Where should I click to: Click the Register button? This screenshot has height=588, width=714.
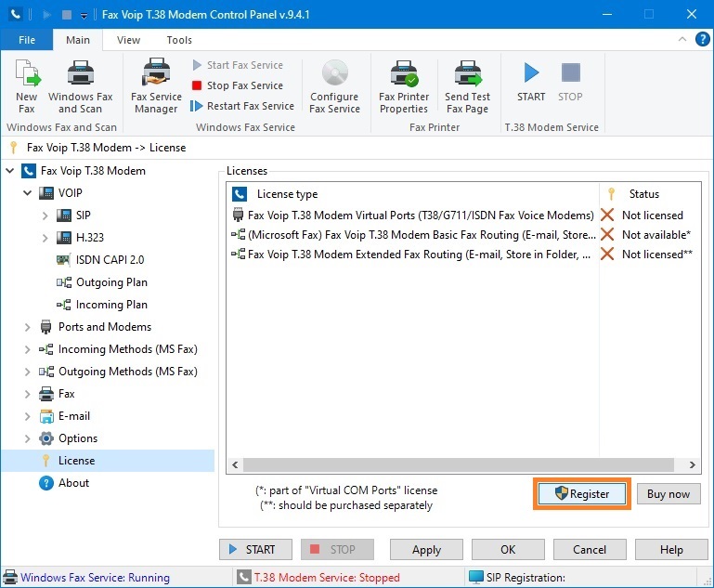(582, 494)
